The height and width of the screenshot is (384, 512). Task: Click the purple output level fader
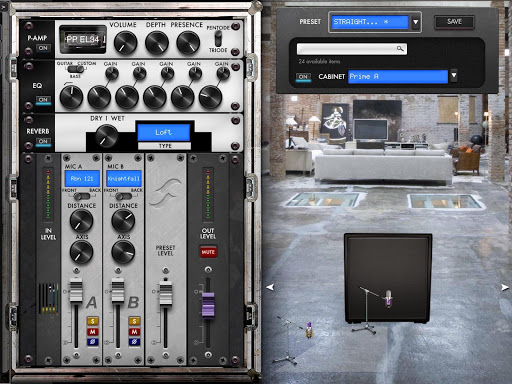[x=208, y=305]
